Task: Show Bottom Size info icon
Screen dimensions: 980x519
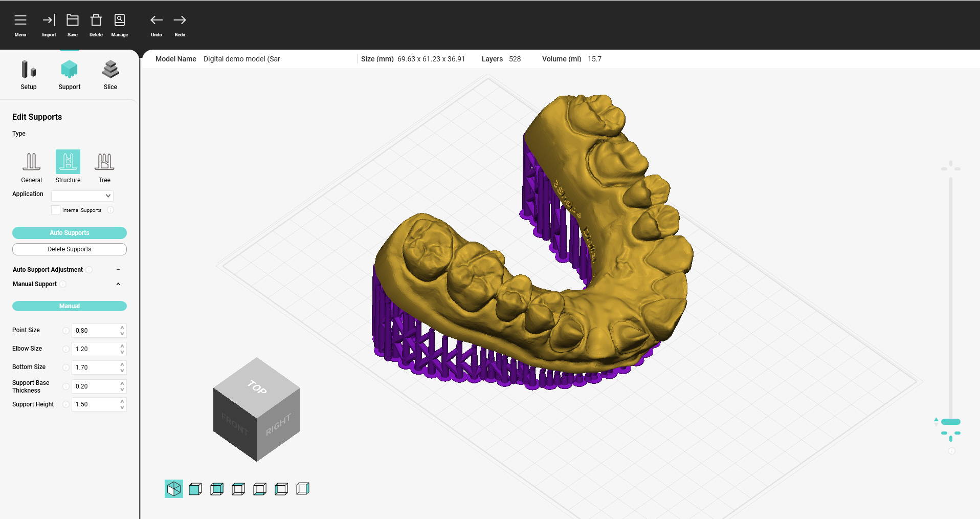Action: click(65, 367)
